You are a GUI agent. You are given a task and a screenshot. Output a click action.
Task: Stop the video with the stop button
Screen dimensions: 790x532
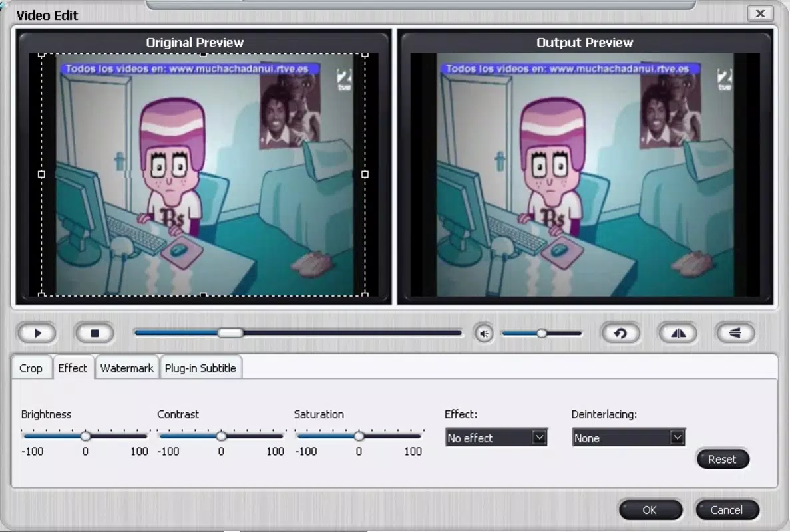[x=95, y=333]
